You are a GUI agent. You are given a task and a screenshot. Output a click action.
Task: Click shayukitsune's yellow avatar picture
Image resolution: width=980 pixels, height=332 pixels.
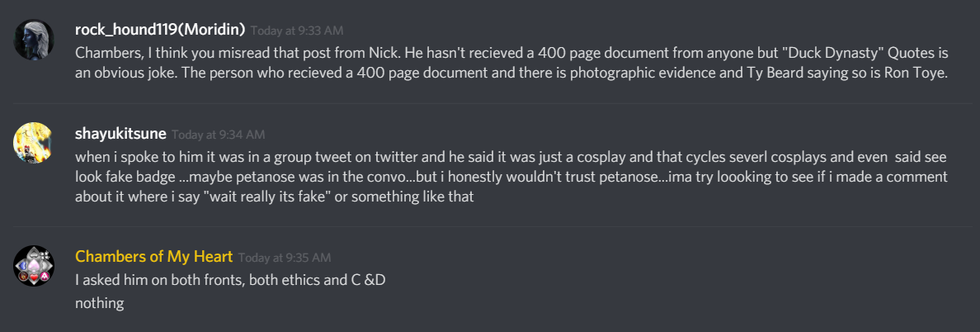pos(34,143)
